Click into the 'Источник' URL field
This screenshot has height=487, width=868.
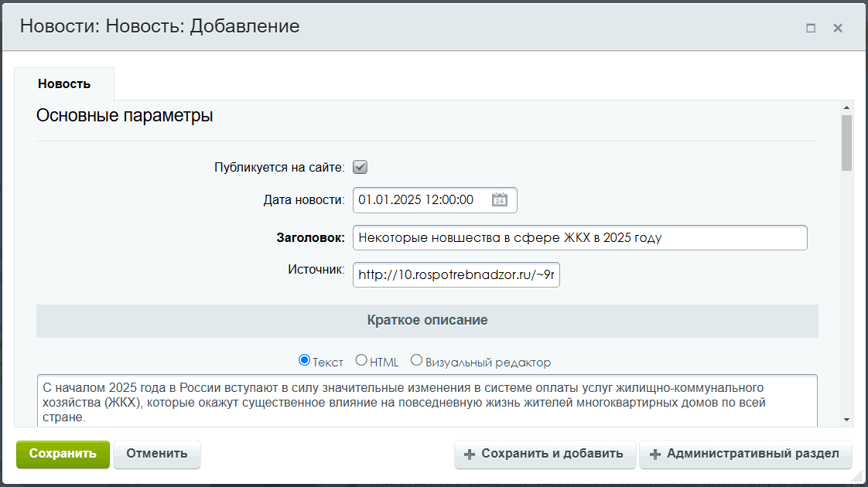point(456,274)
